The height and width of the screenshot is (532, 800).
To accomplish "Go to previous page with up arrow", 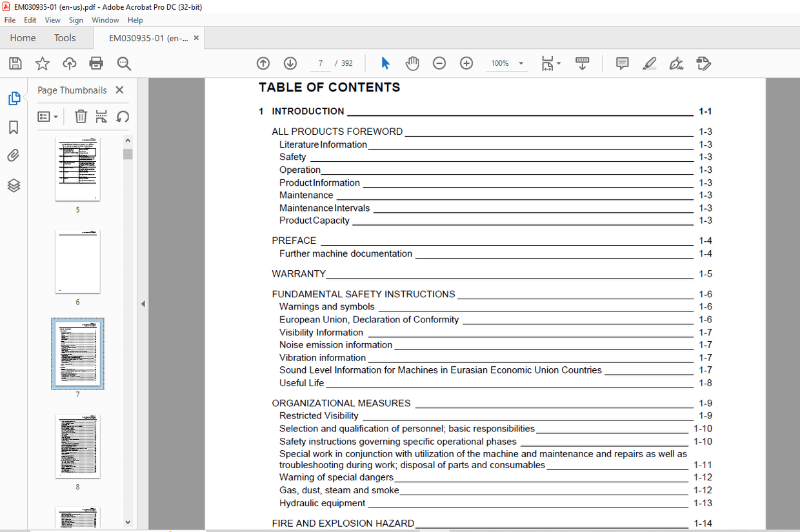I will click(x=263, y=63).
